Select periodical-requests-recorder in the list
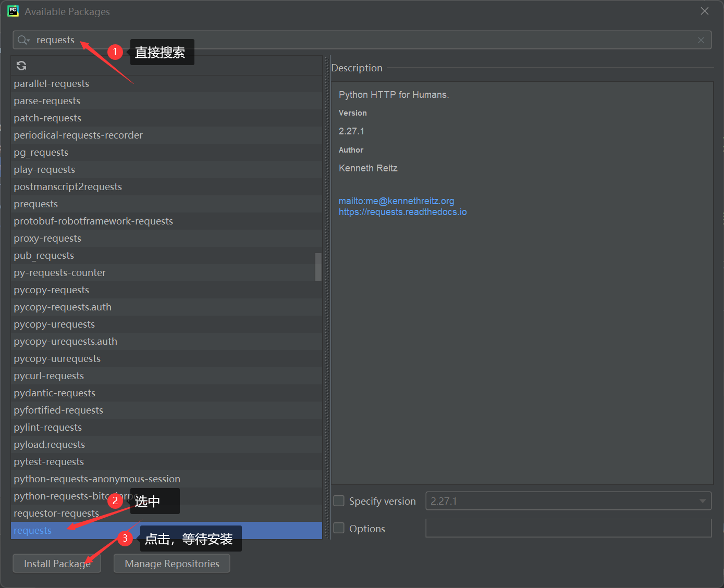724x588 pixels. pos(167,135)
